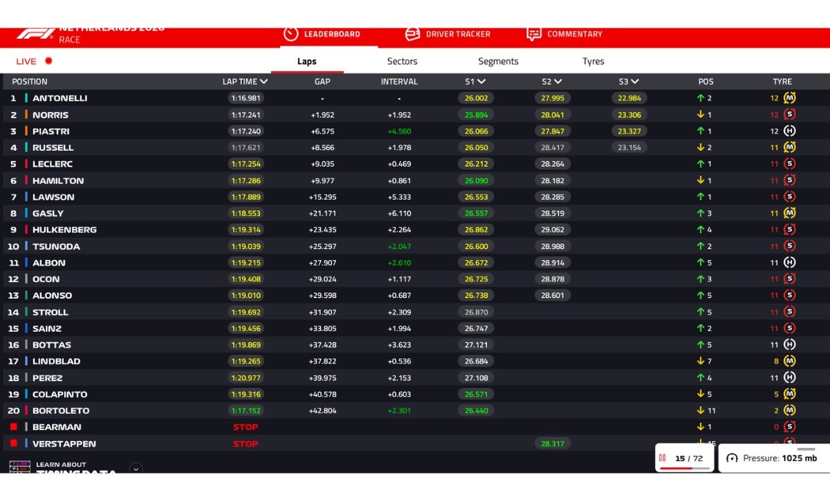Click Perez's hard tyre icon

coord(789,377)
